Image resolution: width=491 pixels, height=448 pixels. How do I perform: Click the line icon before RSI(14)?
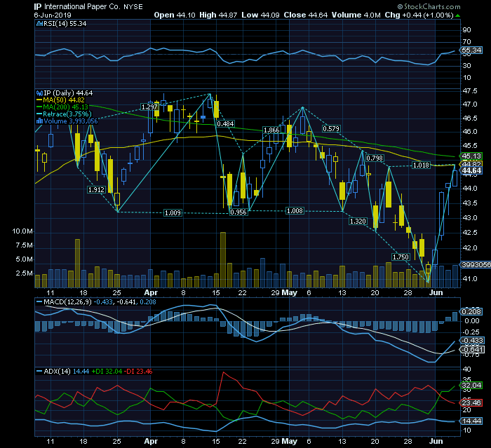[39, 23]
